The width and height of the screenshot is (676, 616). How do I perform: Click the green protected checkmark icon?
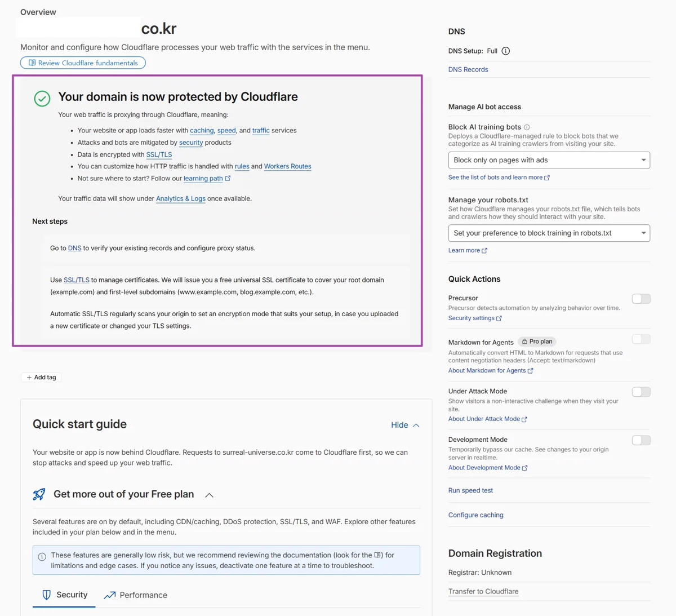pos(42,99)
